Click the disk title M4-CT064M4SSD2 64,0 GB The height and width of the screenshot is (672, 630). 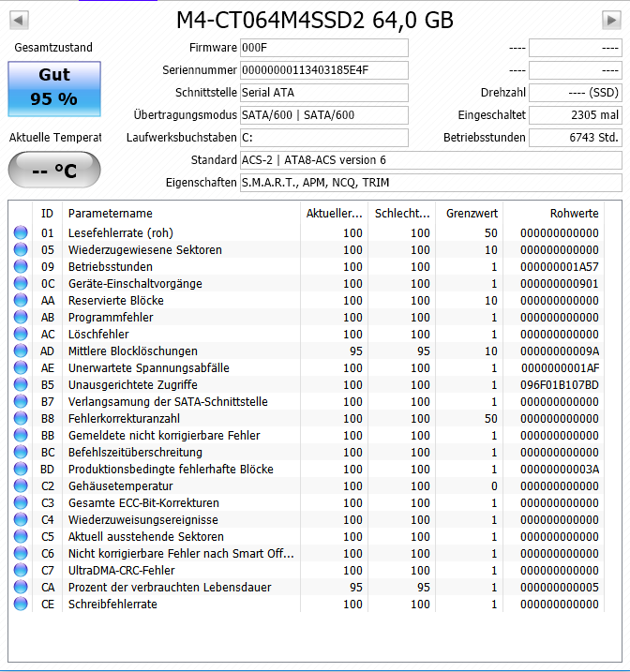pyautogui.click(x=315, y=20)
